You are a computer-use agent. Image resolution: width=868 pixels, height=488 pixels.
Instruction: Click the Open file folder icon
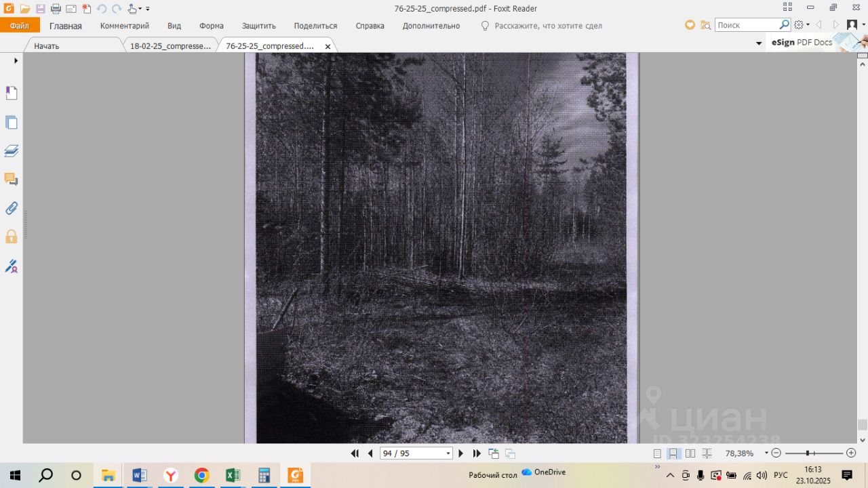click(25, 9)
